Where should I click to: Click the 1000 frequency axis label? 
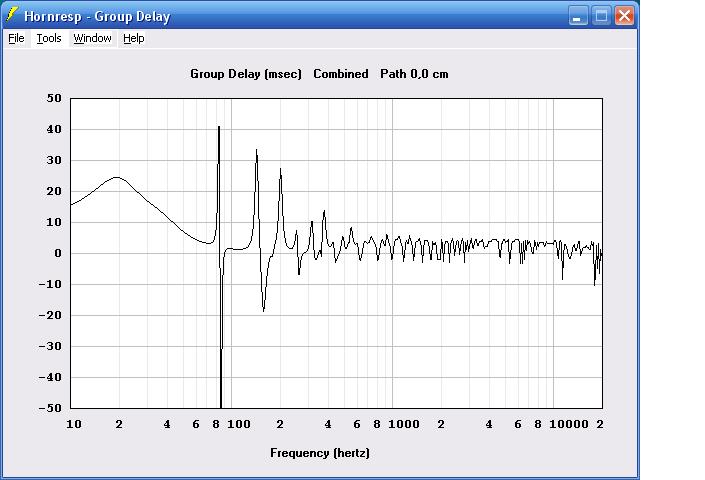[x=404, y=424]
